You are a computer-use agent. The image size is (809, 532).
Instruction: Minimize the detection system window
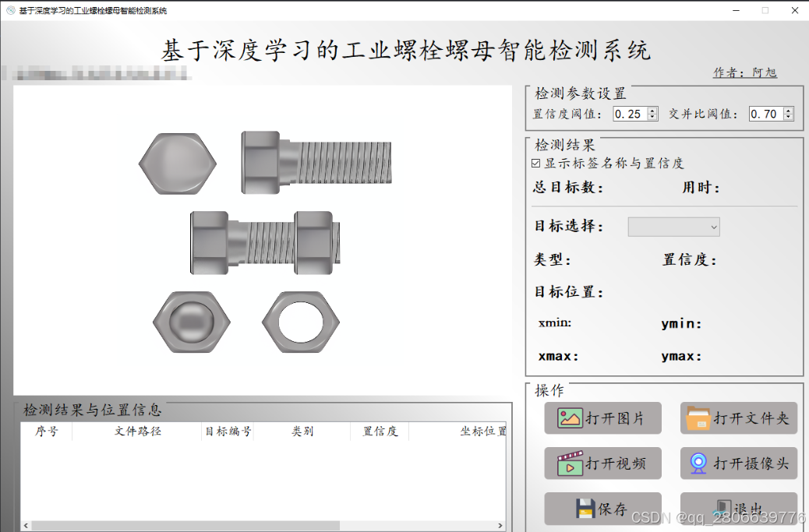point(737,10)
